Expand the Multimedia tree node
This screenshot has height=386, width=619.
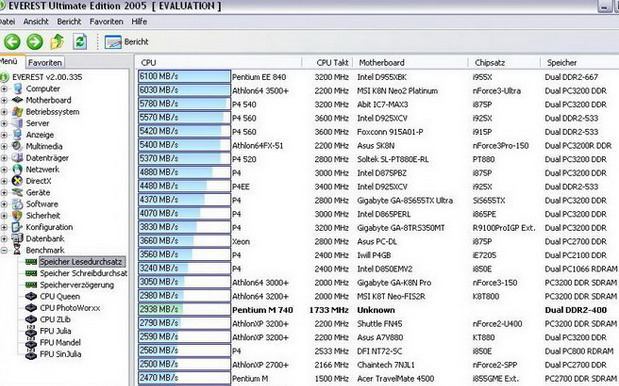4,146
